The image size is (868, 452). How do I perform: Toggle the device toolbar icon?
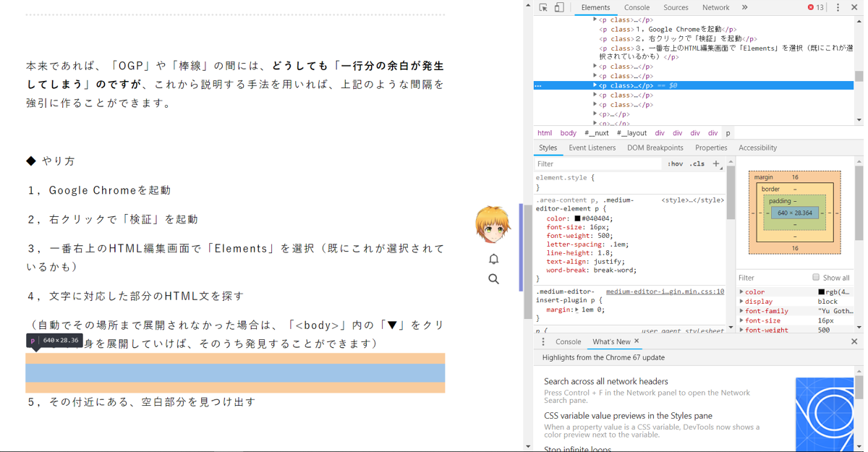(559, 8)
